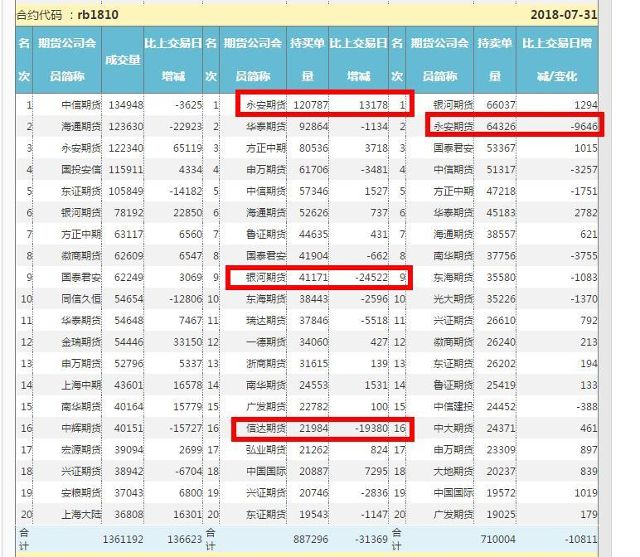Click short position value 66037 for 银河期货

501,105
